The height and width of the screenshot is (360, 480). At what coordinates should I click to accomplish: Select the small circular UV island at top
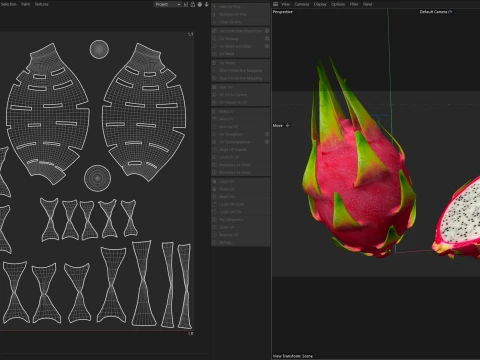click(99, 49)
